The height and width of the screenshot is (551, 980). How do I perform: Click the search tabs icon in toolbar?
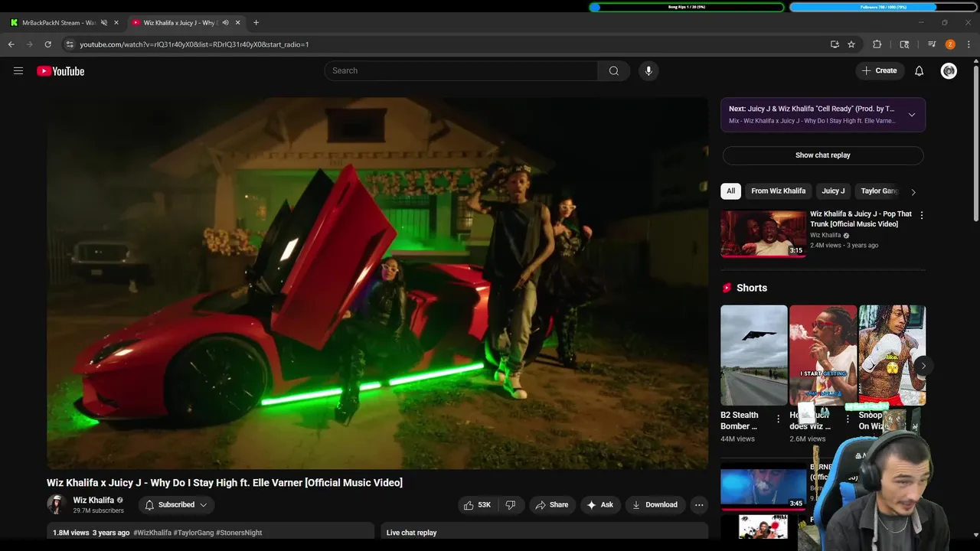tap(904, 44)
